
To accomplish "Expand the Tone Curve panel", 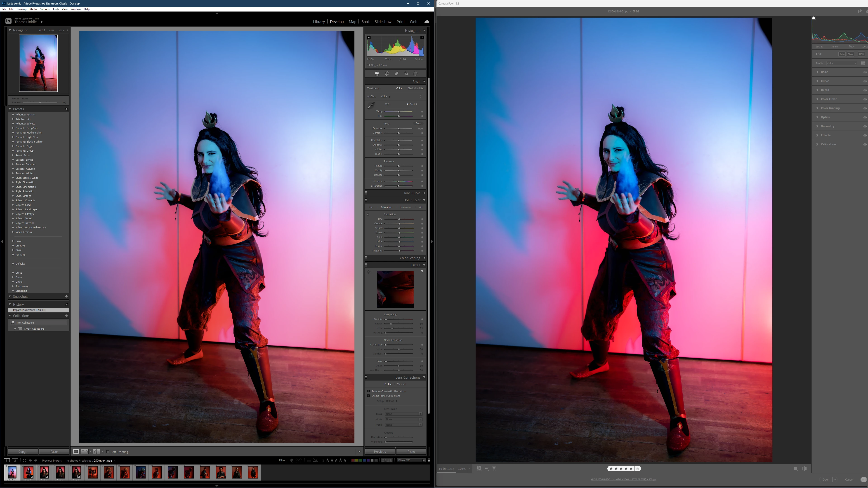I will point(412,193).
